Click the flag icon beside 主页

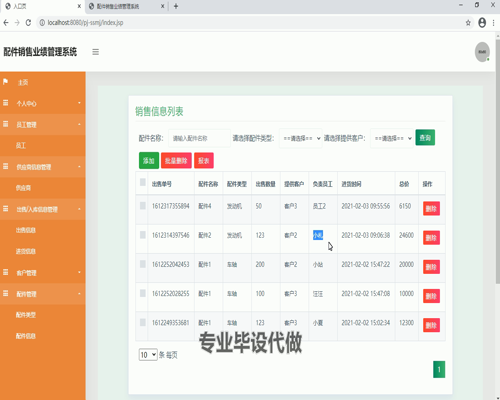click(5, 82)
